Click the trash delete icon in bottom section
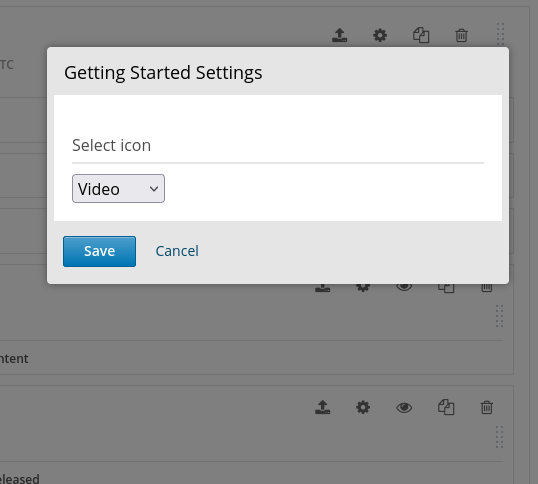The width and height of the screenshot is (538, 484). coord(487,408)
